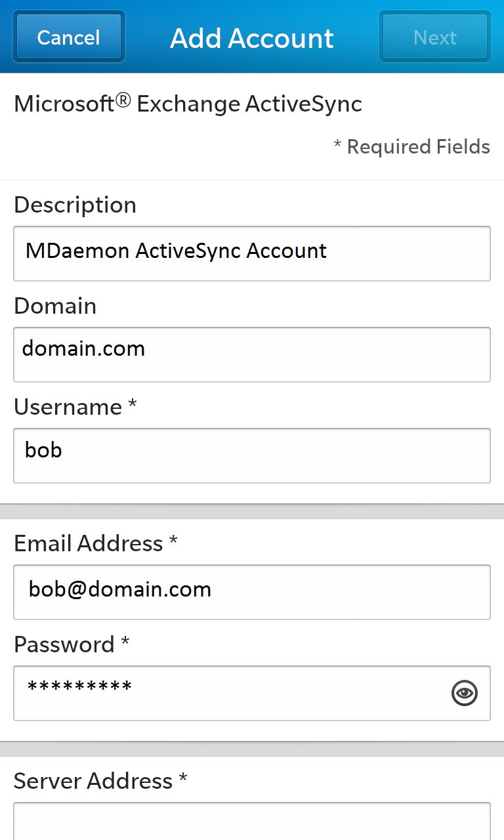
Task: Click into the Email Address field
Action: pyautogui.click(x=252, y=592)
